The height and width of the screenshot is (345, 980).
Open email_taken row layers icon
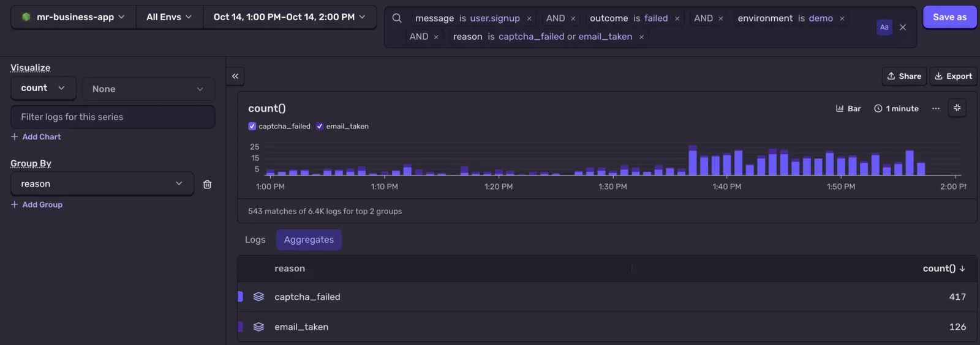[x=258, y=327]
